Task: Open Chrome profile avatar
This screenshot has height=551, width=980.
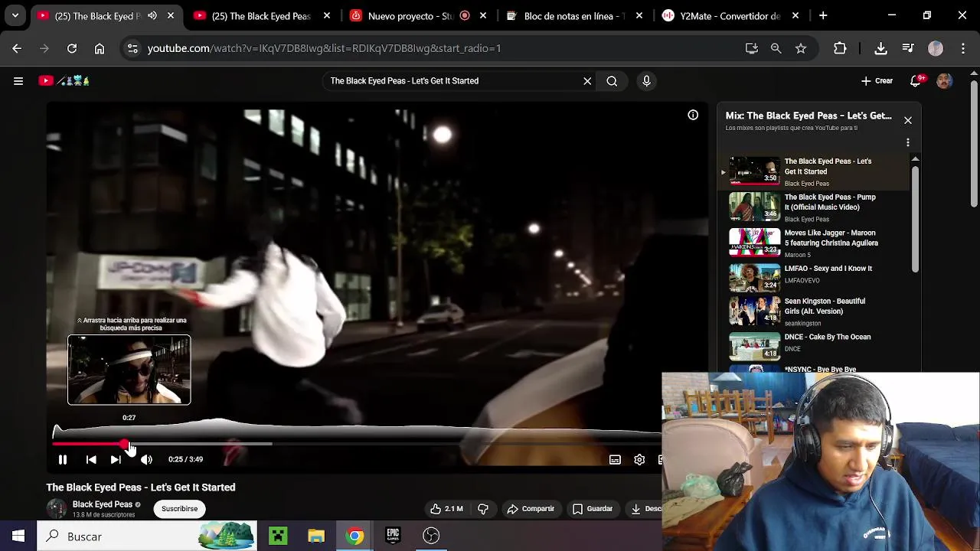Action: point(936,48)
